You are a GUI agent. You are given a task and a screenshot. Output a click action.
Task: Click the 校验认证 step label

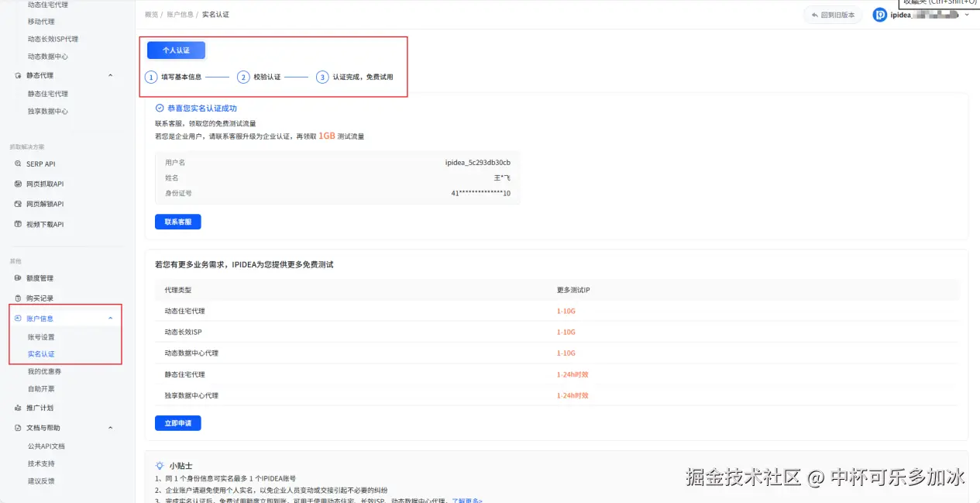pyautogui.click(x=266, y=77)
